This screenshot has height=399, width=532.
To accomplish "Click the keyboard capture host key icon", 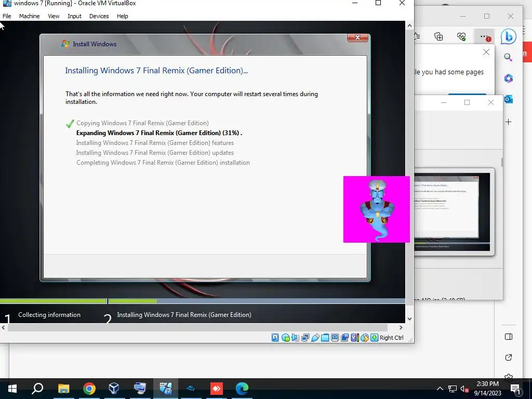I will tap(374, 338).
